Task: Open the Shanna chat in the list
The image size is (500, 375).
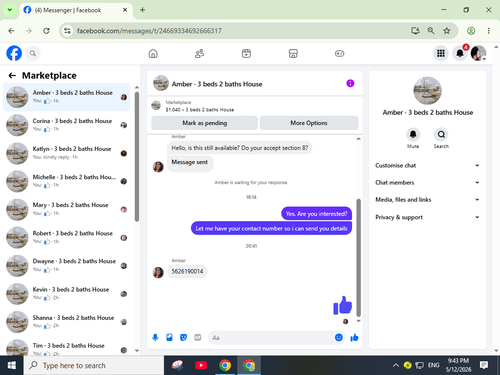Action: tap(67, 322)
